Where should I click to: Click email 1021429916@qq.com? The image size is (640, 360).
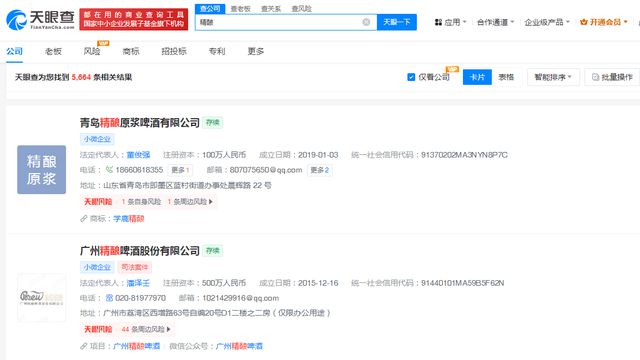coord(240,298)
